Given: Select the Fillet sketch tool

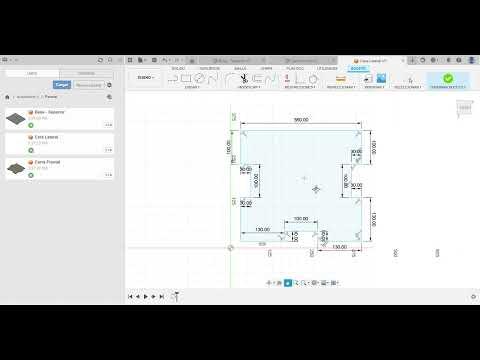Looking at the screenshot, I should (231, 79).
